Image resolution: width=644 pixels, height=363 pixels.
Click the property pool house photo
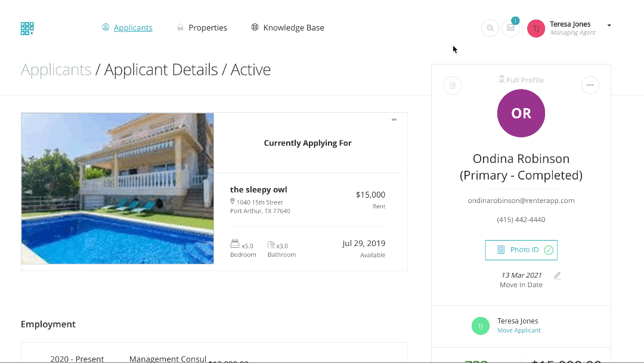(117, 189)
